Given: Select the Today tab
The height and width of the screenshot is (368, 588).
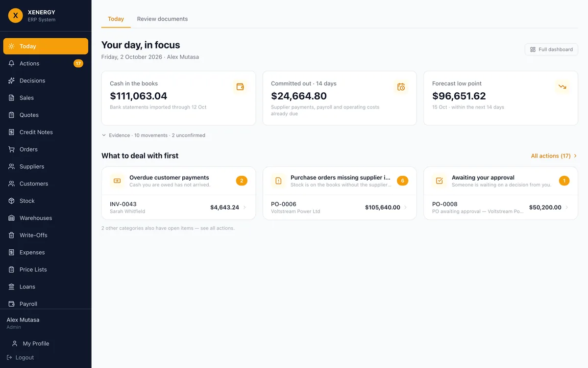Looking at the screenshot, I should pos(116,19).
